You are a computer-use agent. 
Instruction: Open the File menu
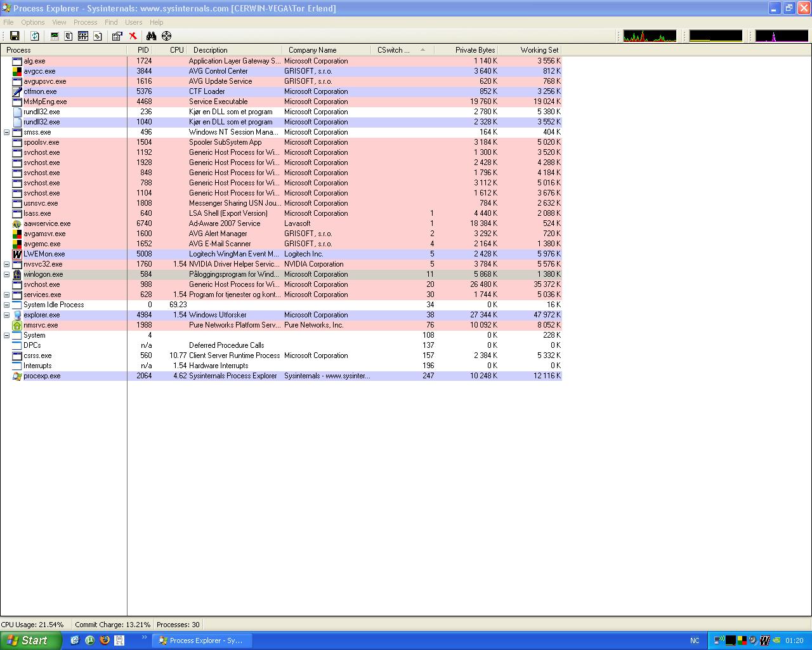click(8, 22)
